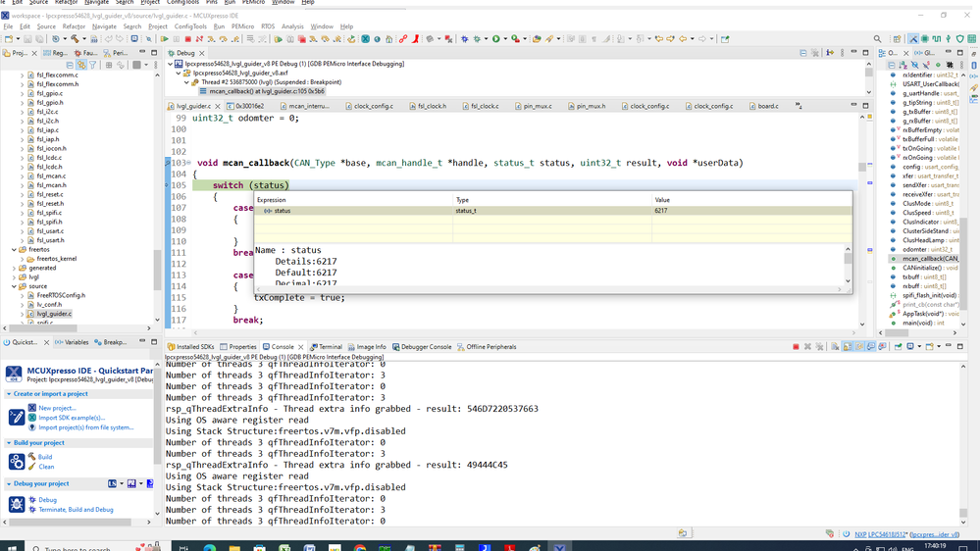Screen dimensions: 980x551
Task: Click the Clean link in Quickstart
Action: 46,467
